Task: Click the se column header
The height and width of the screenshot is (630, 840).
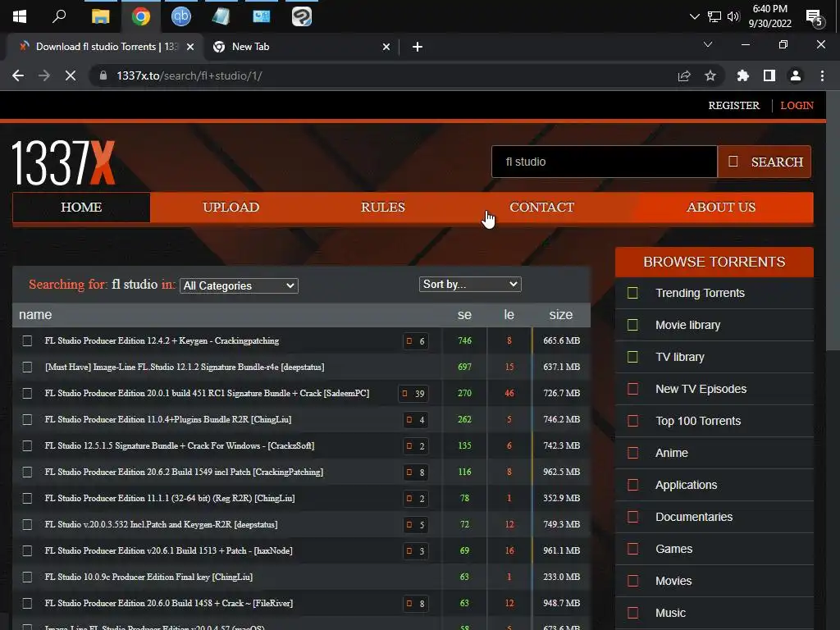Action: click(464, 315)
